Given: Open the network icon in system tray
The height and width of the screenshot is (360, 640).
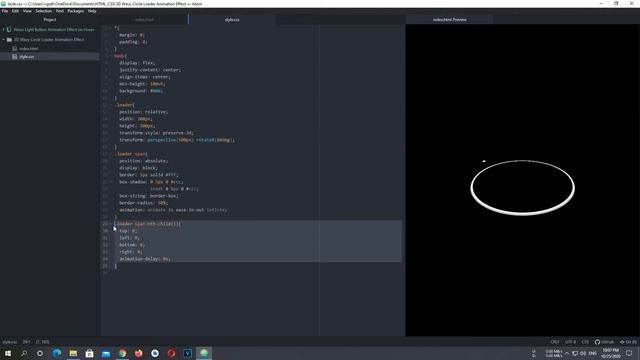Looking at the screenshot, I should 575,353.
